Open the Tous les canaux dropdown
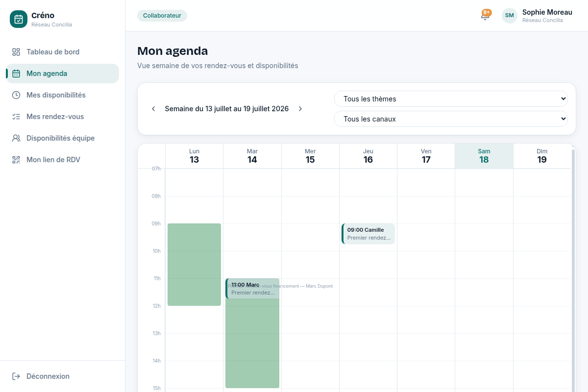This screenshot has width=588, height=392. (x=451, y=119)
